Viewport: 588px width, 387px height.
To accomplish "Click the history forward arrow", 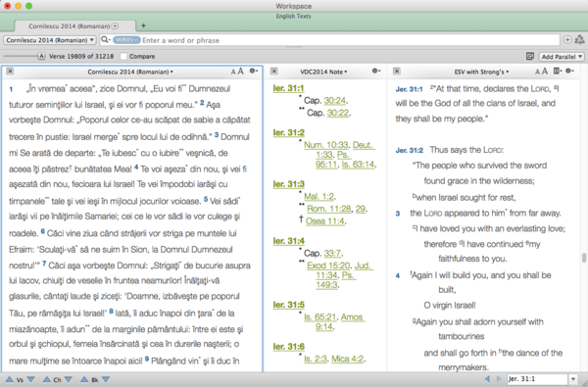I will (499, 379).
